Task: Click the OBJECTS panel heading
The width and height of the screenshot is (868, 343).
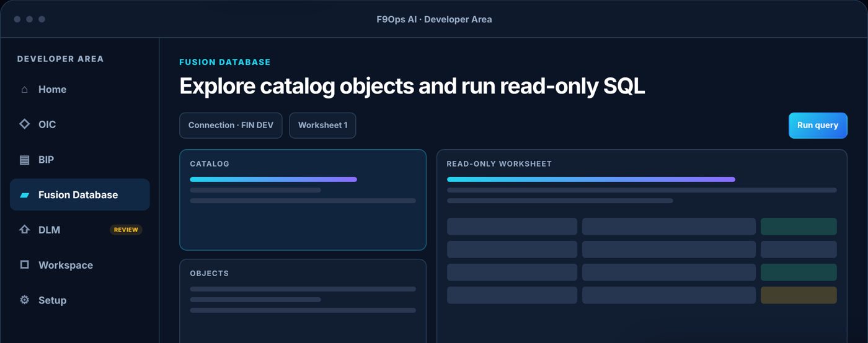Action: click(210, 274)
